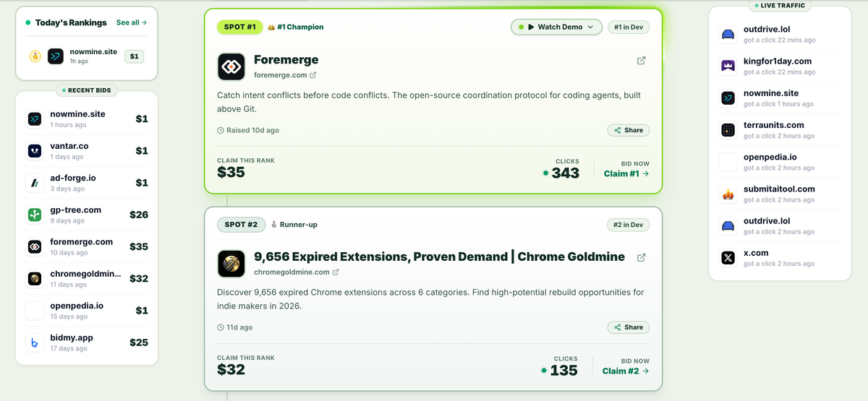
Task: Open See all rankings link
Action: [132, 22]
